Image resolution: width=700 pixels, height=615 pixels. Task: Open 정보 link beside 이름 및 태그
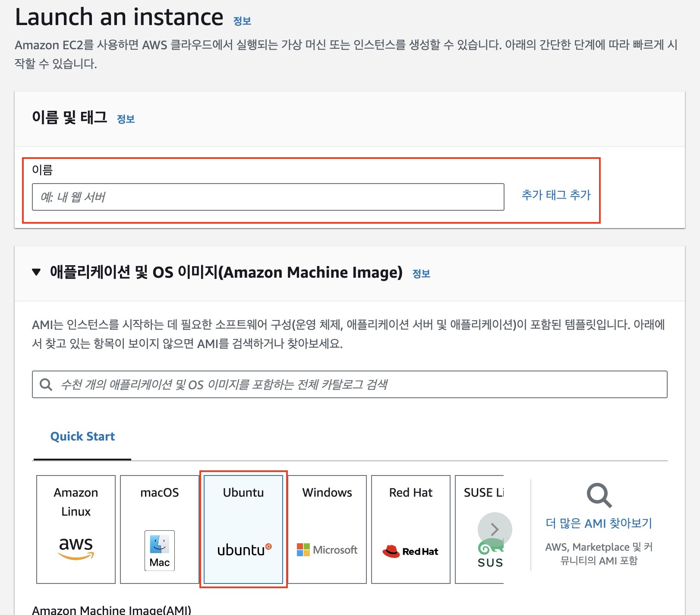(x=126, y=119)
